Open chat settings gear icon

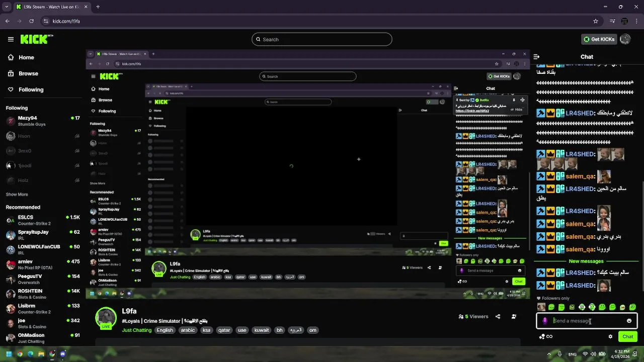[x=610, y=337]
